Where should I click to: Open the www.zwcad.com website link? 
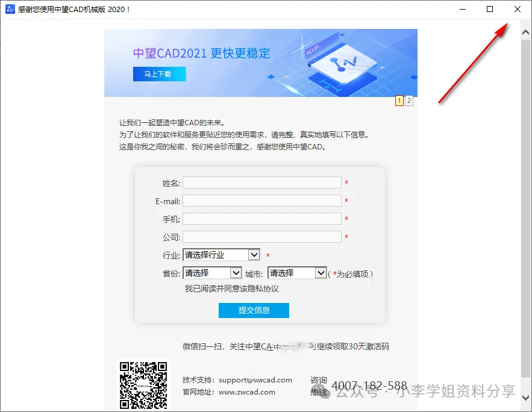246,392
